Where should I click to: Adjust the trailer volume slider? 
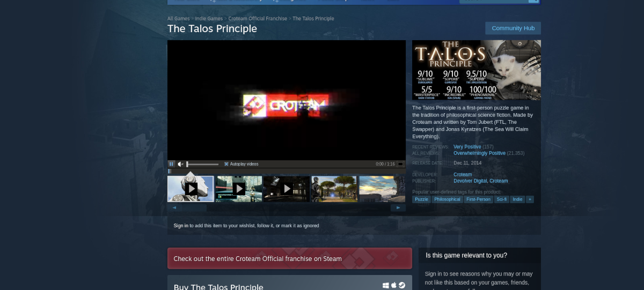click(x=203, y=164)
